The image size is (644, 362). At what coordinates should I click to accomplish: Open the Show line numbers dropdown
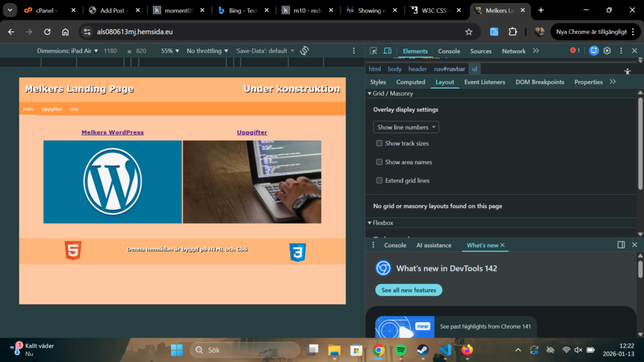pyautogui.click(x=406, y=127)
